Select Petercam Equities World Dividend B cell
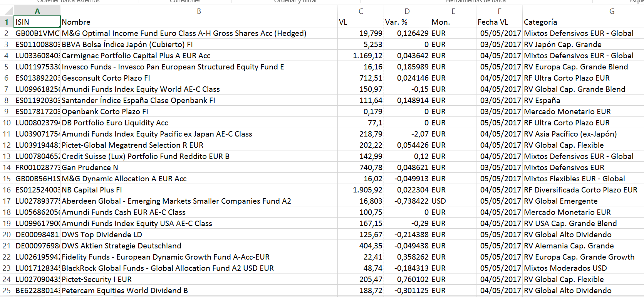The height and width of the screenshot is (297, 644). (199, 290)
